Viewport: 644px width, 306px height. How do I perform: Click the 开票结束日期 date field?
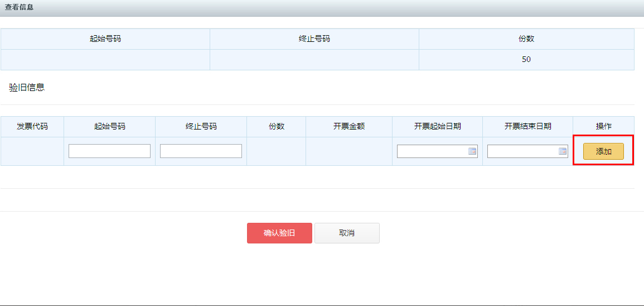pyautogui.click(x=527, y=151)
